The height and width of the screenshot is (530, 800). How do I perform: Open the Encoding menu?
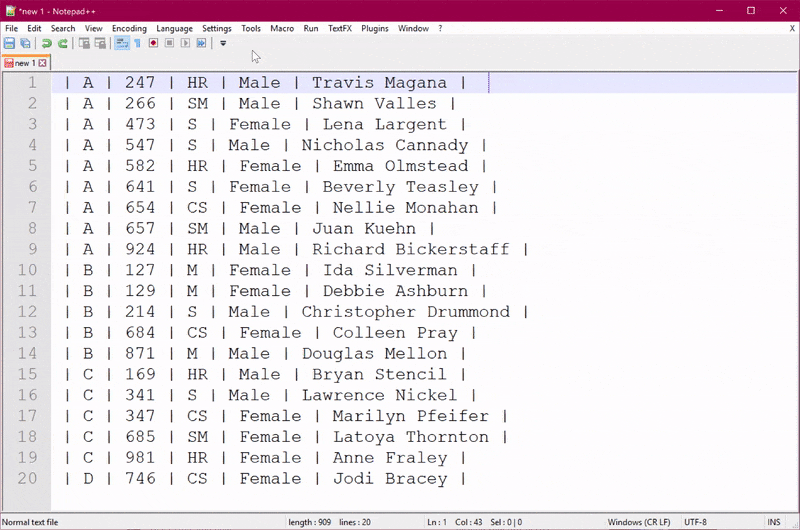click(129, 29)
